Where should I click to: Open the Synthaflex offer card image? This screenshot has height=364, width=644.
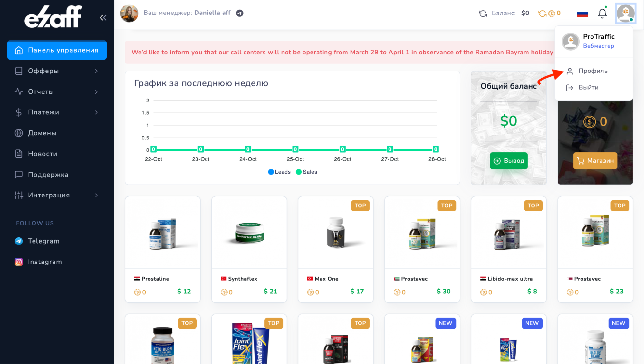click(x=249, y=233)
